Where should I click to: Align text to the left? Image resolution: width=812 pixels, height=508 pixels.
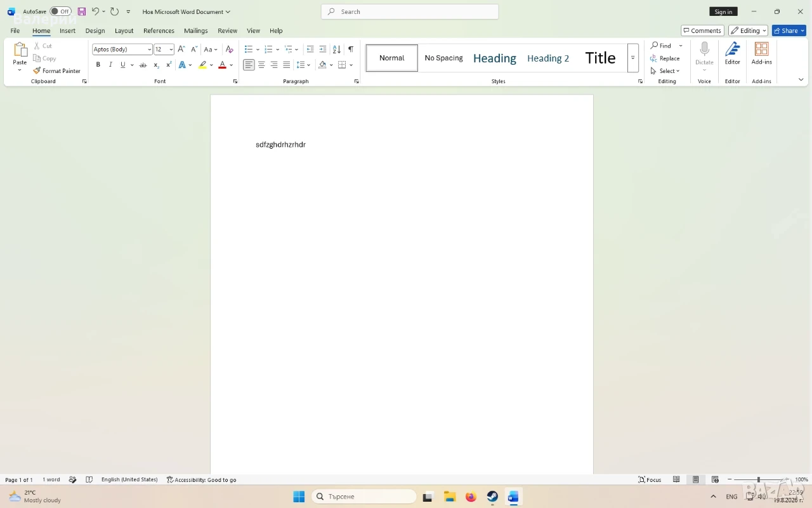point(249,65)
